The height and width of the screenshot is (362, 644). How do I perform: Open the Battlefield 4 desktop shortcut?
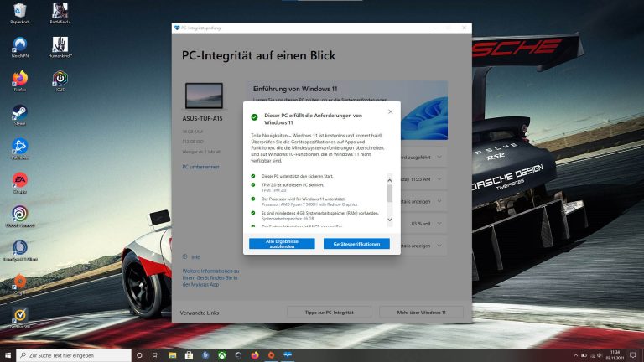(60, 13)
